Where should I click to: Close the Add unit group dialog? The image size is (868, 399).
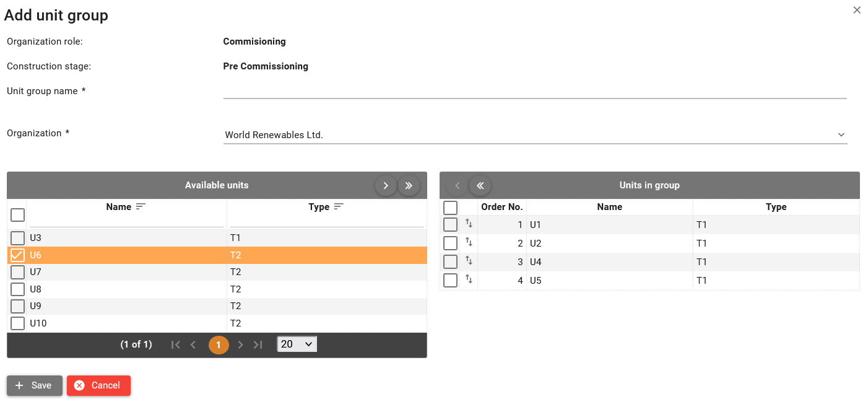857,10
